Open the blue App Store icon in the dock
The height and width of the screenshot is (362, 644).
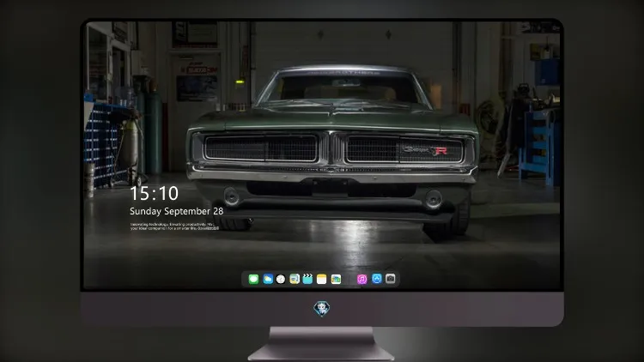point(377,279)
